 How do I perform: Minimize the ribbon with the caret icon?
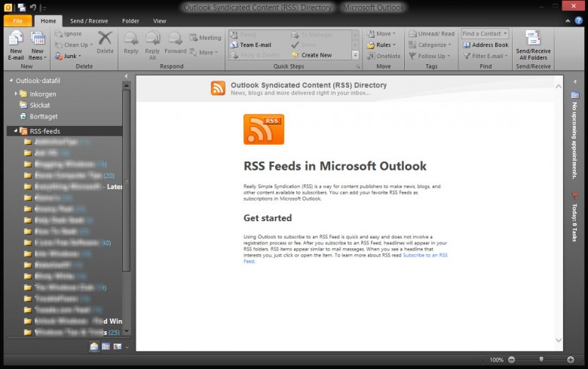tap(568, 21)
